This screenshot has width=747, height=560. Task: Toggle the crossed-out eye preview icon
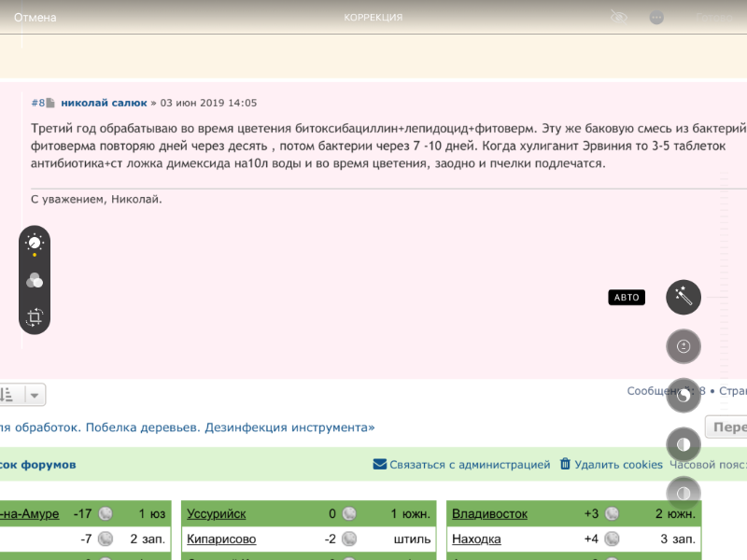[619, 18]
